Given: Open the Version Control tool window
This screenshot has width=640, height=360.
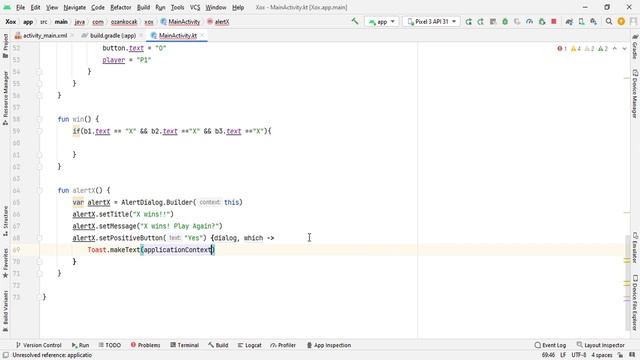Looking at the screenshot, I should tap(38, 345).
